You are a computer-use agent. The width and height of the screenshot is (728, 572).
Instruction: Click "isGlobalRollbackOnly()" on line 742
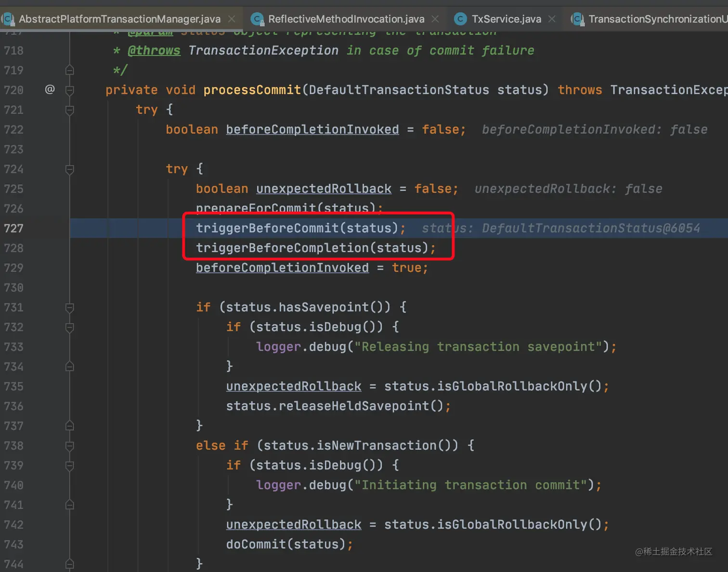tap(520, 524)
